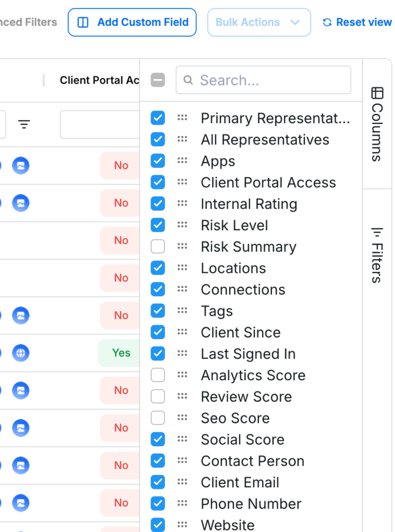Enable the Analytics Score column checkbox
This screenshot has height=532, width=395.
158,375
